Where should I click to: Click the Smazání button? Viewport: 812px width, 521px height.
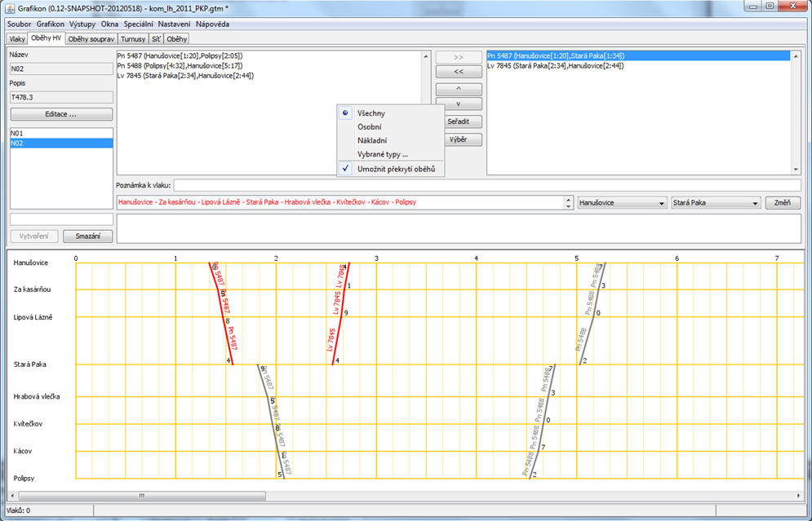[x=87, y=236]
